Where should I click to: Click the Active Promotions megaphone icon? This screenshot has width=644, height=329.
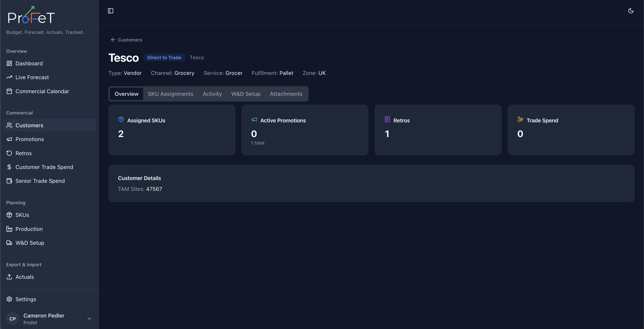[254, 119]
